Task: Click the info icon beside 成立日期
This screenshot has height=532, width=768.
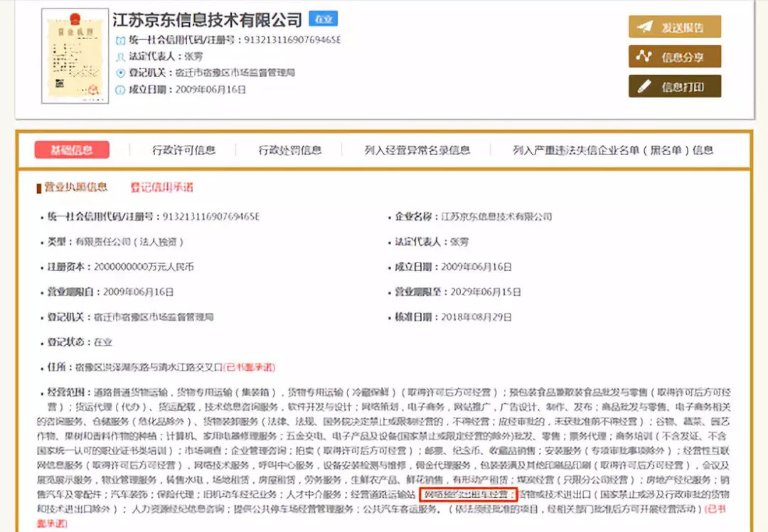Action: tap(120, 90)
